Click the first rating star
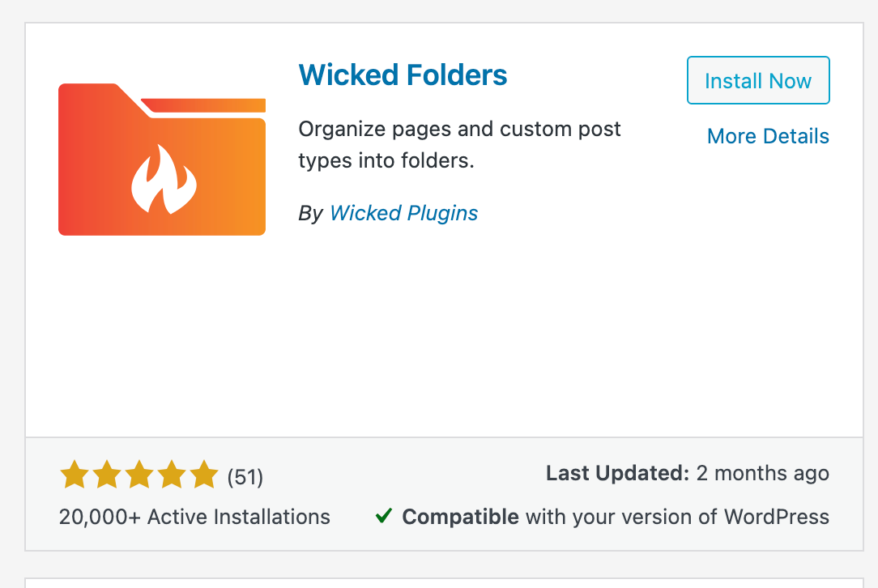The height and width of the screenshot is (588, 878). 75,475
